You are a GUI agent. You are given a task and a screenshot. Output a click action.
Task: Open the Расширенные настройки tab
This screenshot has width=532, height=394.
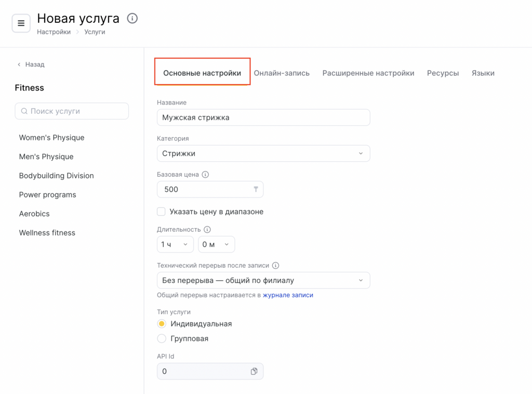368,73
